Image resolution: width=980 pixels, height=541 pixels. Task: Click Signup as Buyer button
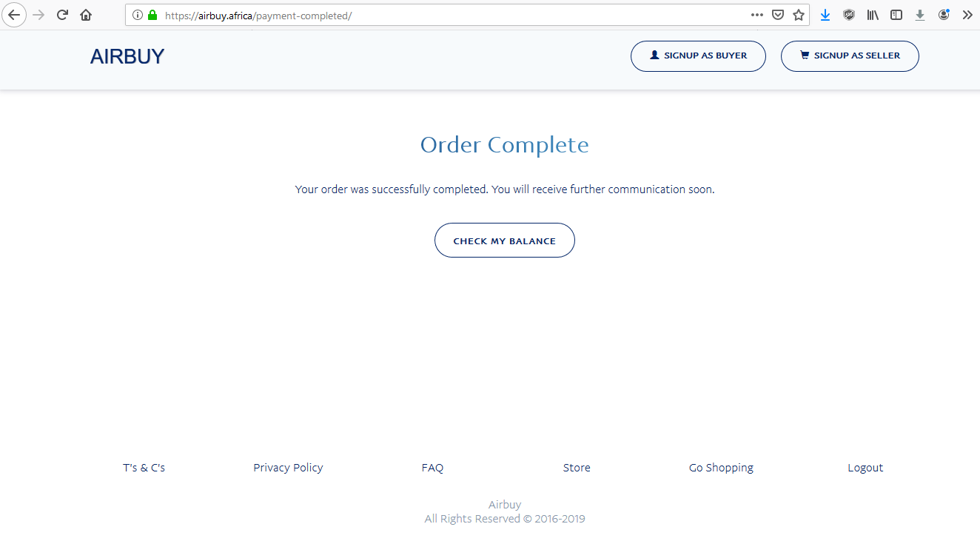click(698, 56)
